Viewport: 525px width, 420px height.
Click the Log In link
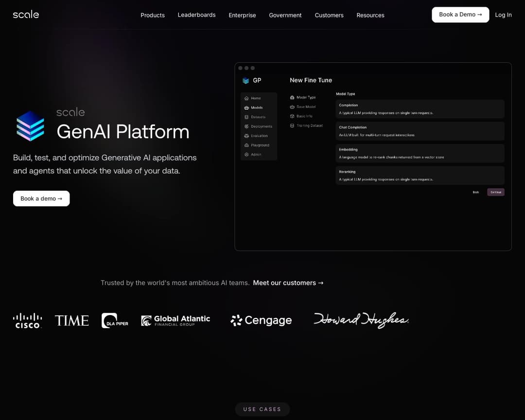503,15
